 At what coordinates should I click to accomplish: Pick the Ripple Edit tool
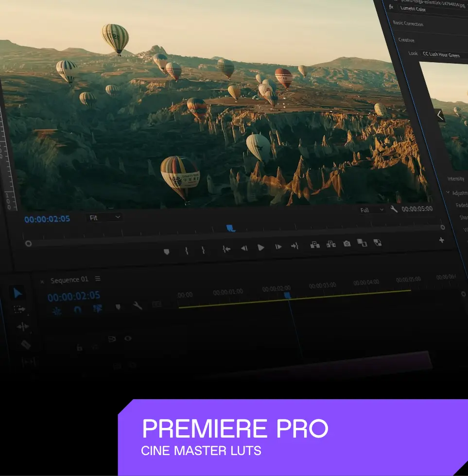pyautogui.click(x=23, y=327)
